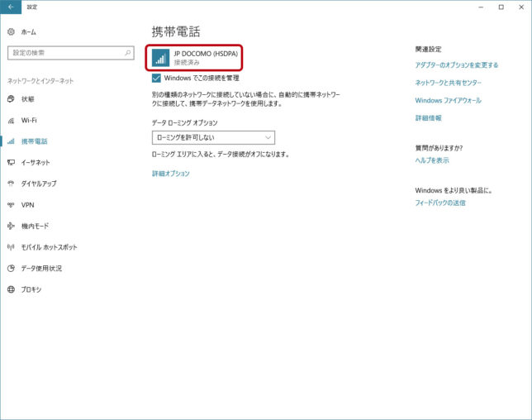
Task: Select 状態 in the sidebar
Action: click(28, 99)
